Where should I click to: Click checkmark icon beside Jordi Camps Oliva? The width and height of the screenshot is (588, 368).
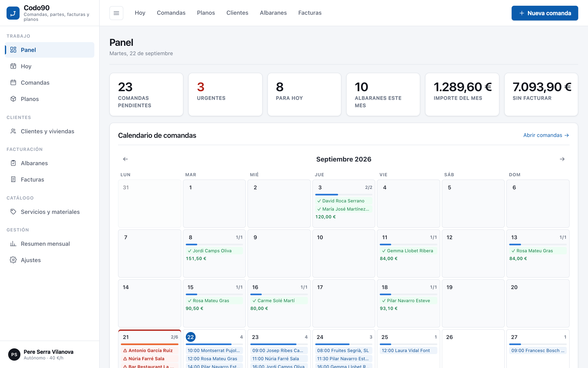point(189,251)
